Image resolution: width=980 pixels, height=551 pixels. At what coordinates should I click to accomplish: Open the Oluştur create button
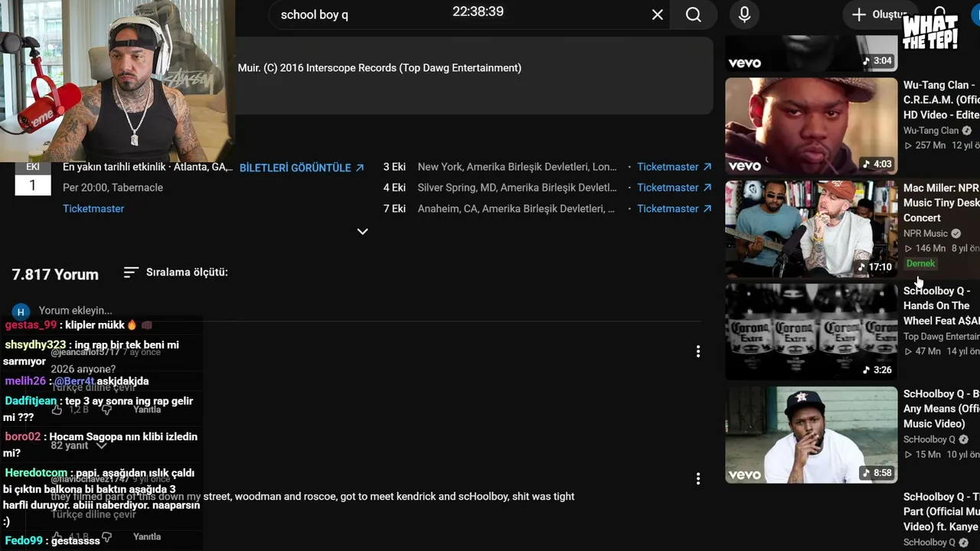879,15
